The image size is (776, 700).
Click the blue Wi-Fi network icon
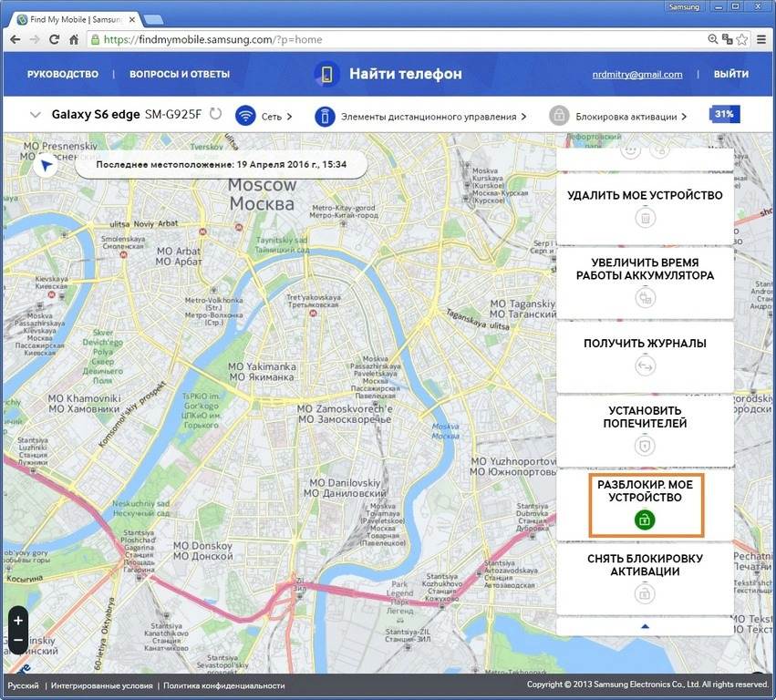245,116
